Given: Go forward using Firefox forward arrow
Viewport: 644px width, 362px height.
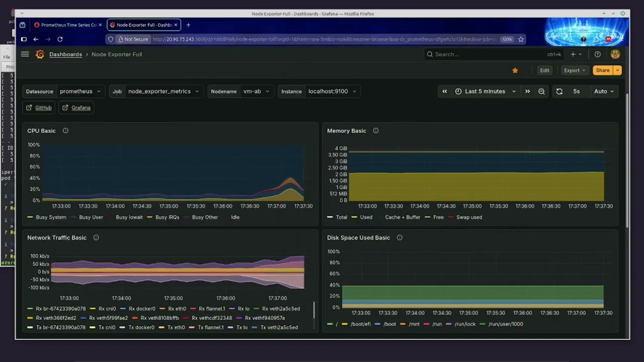Looking at the screenshot, I should [x=48, y=39].
